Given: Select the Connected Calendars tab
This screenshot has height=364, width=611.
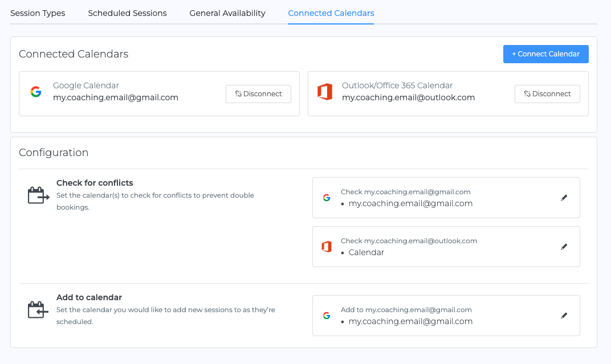Looking at the screenshot, I should pyautogui.click(x=331, y=13).
